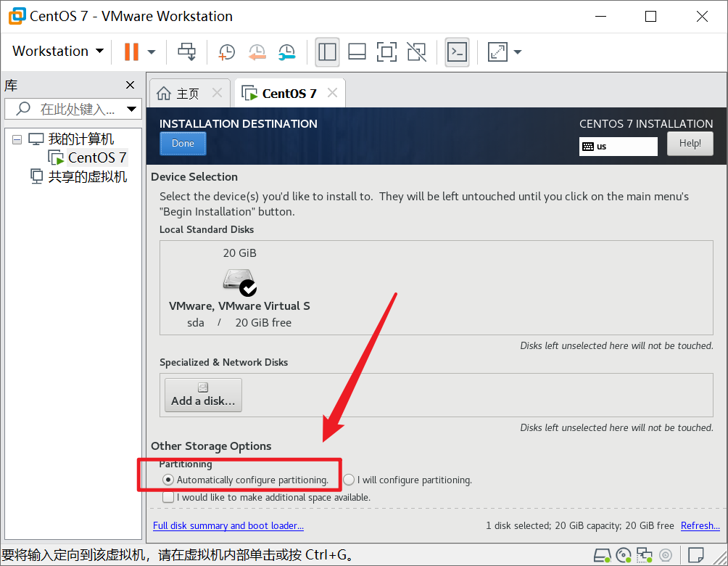The width and height of the screenshot is (728, 566).
Task: Select 共享的虚拟机 in the library
Action: 87,176
